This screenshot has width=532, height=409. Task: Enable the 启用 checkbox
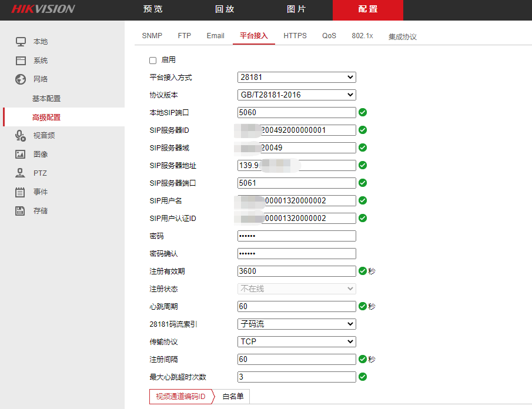(153, 61)
